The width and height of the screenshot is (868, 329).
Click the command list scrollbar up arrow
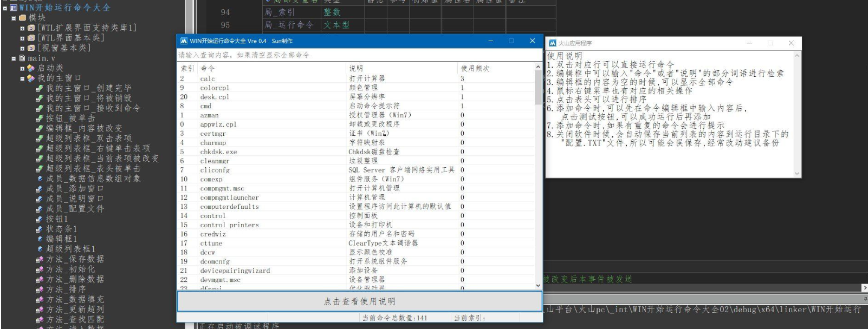point(538,67)
